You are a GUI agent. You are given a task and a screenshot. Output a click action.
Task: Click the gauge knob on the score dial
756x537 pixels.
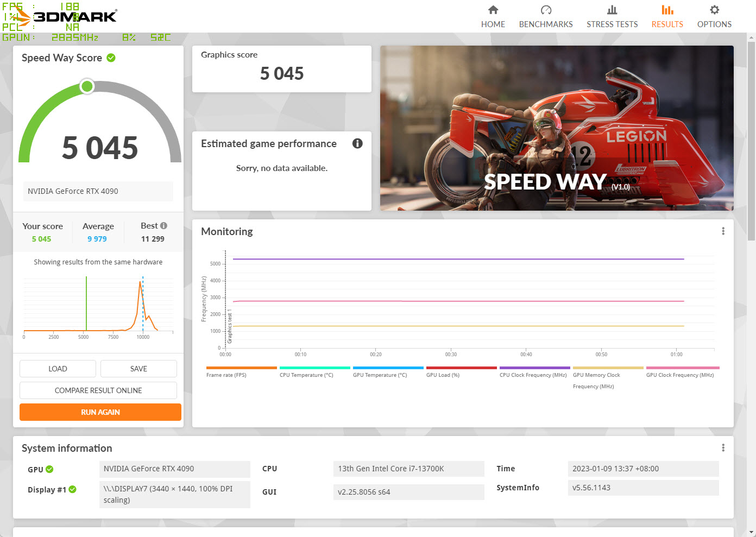click(87, 86)
